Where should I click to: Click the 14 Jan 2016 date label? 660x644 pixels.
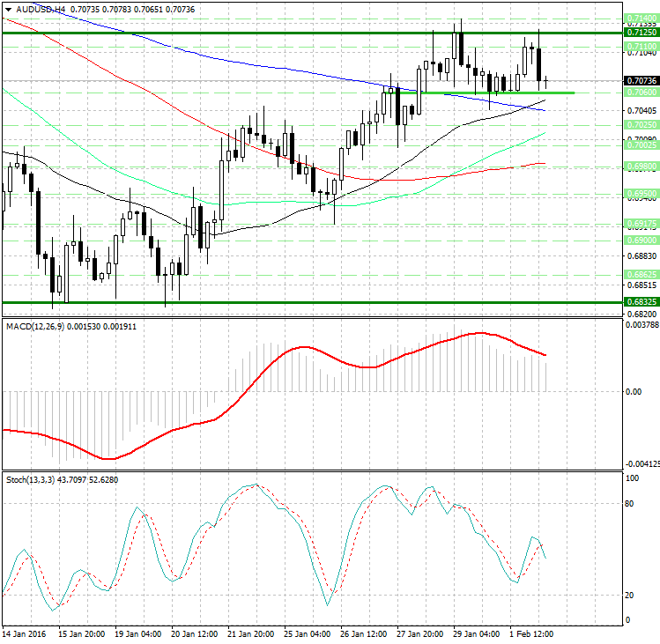25,633
